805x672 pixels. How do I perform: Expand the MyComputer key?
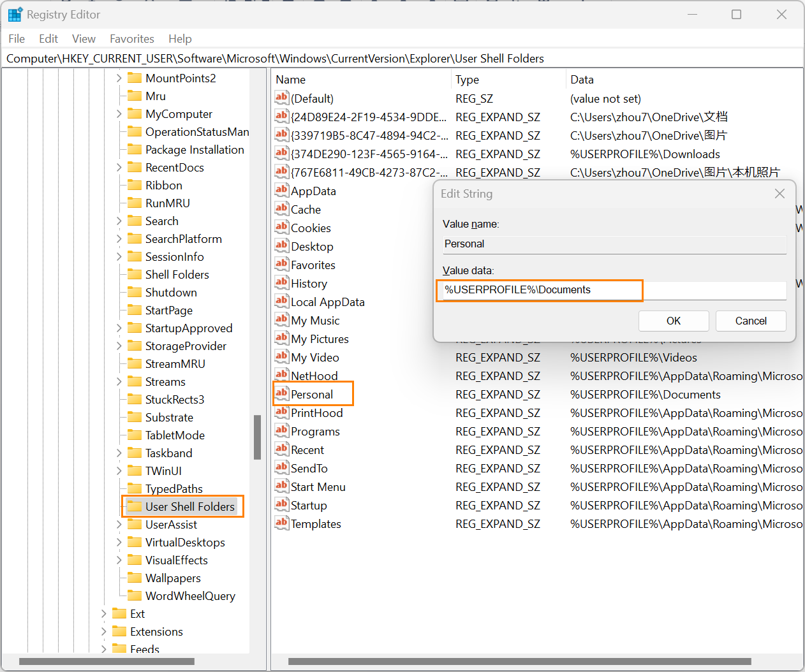point(119,113)
